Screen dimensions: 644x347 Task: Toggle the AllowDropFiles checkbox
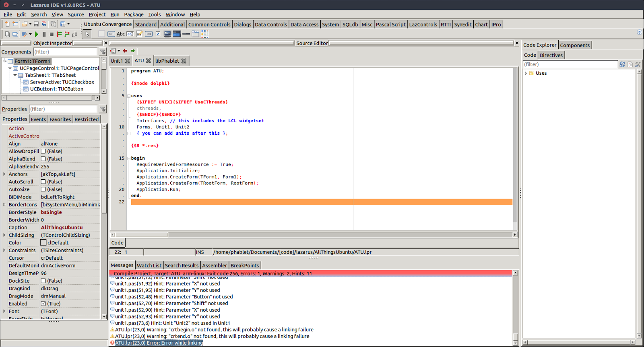pos(43,152)
